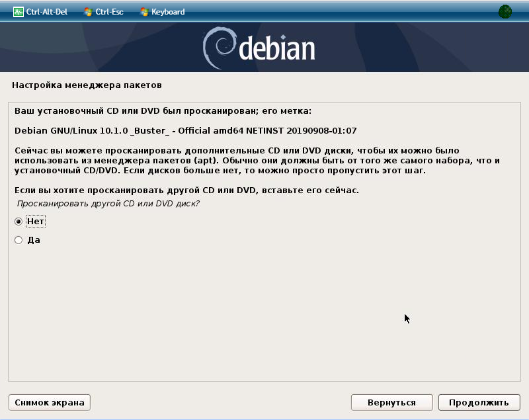
Task: Open the Keyboard toolbar option label
Action: click(168, 12)
